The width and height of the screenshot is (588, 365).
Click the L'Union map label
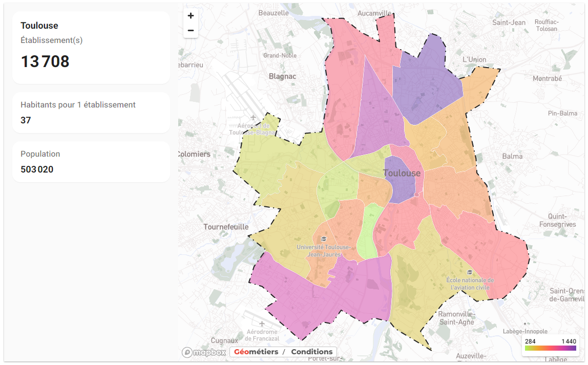tap(474, 59)
